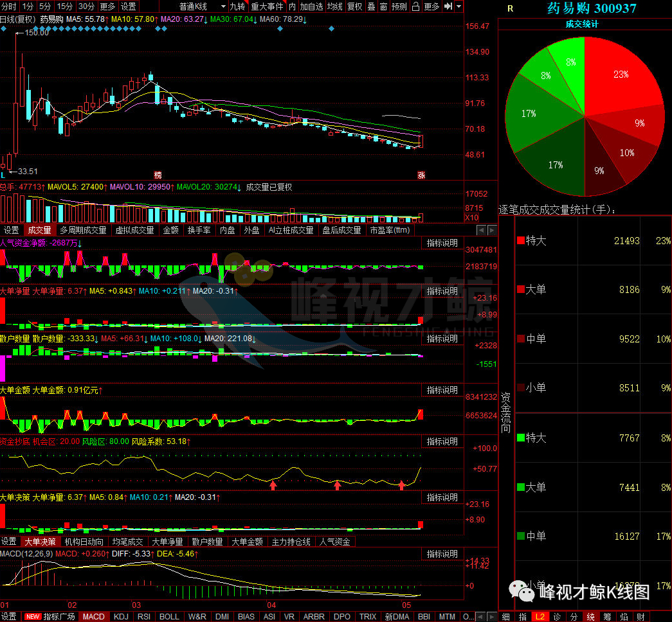Open 更多 periods next to 30分
672x622 pixels.
[x=107, y=6]
